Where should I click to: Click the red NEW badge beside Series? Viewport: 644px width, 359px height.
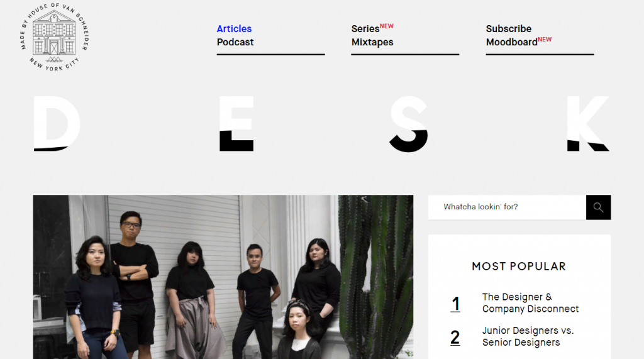[x=387, y=26]
